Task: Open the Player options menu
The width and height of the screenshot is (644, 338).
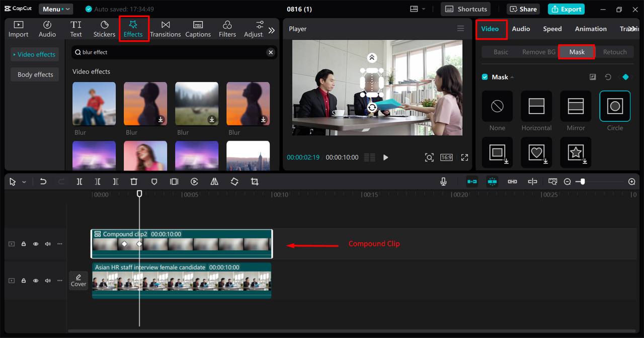Action: (460, 29)
